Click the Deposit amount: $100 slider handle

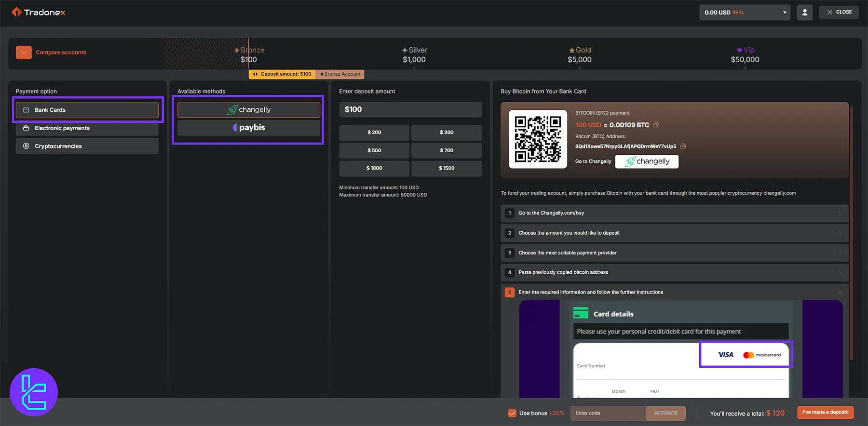[282, 74]
